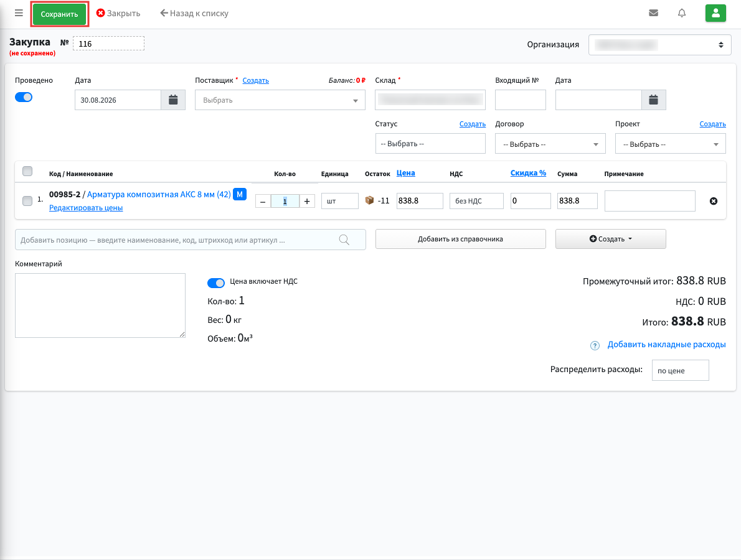Click Закрыть in top bar
Image resolution: width=741 pixels, height=560 pixels.
[x=118, y=13]
